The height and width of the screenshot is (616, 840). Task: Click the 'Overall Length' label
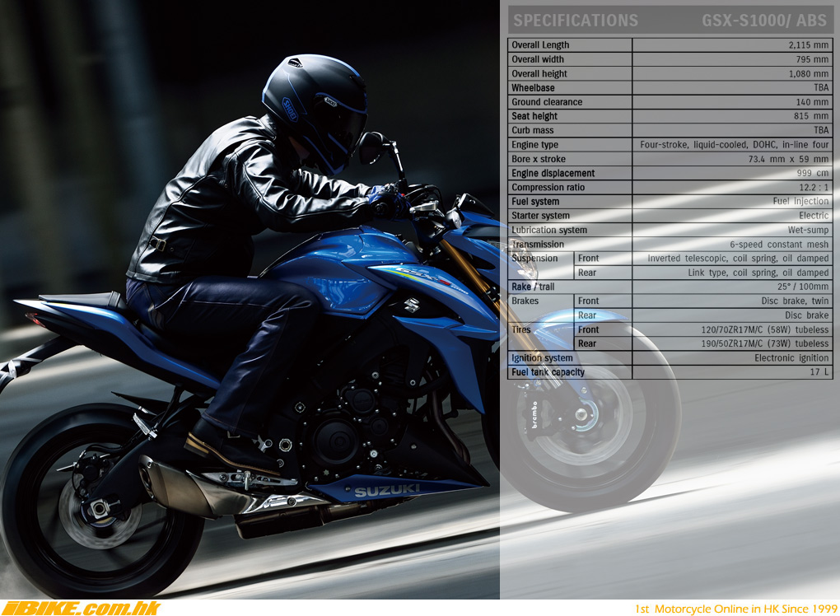point(540,45)
